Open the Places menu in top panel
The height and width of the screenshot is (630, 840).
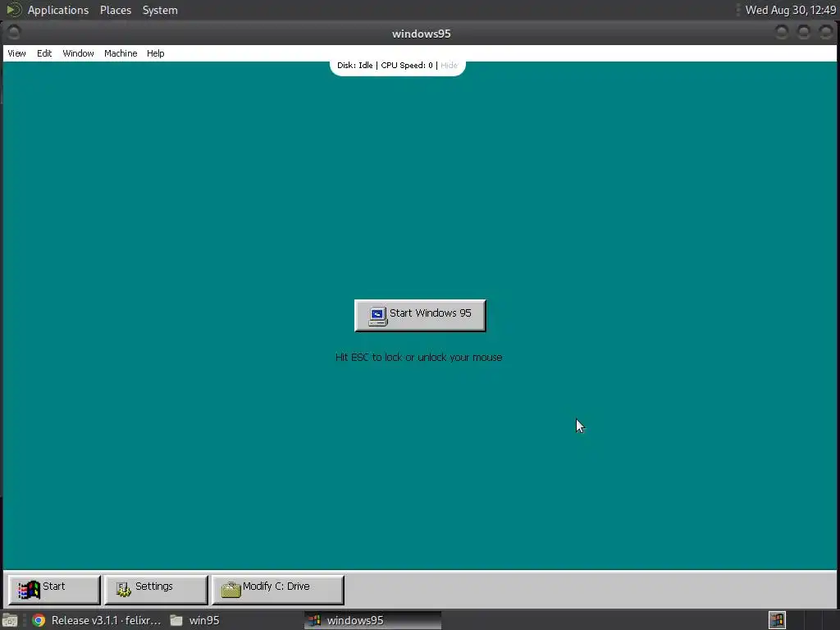116,10
